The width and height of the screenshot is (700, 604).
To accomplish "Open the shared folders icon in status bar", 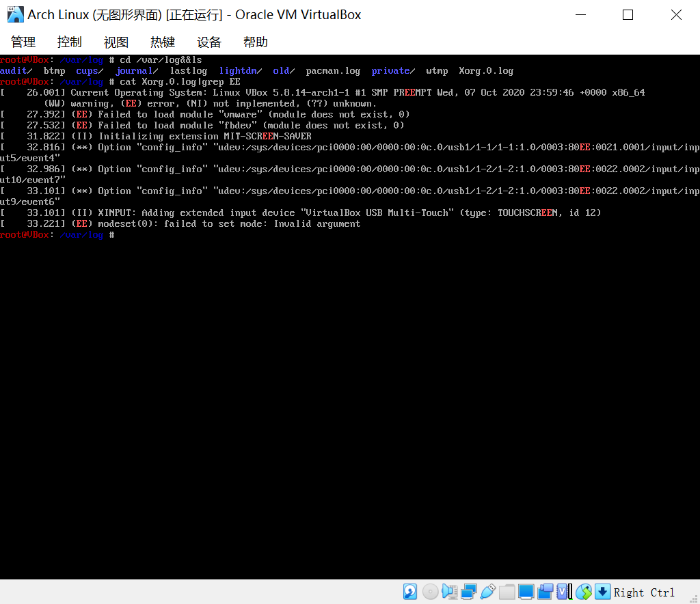I will pyautogui.click(x=506, y=591).
